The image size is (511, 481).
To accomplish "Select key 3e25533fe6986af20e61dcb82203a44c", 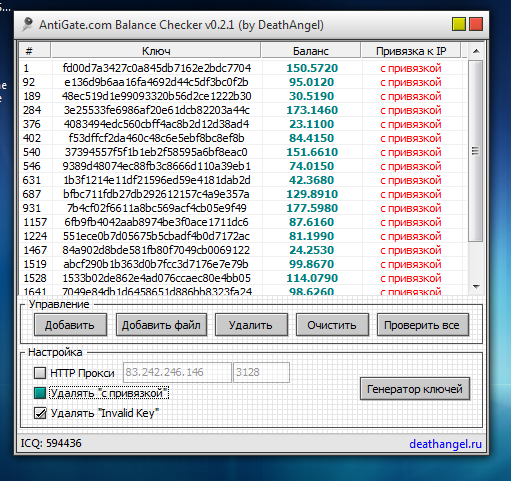I will 156,110.
